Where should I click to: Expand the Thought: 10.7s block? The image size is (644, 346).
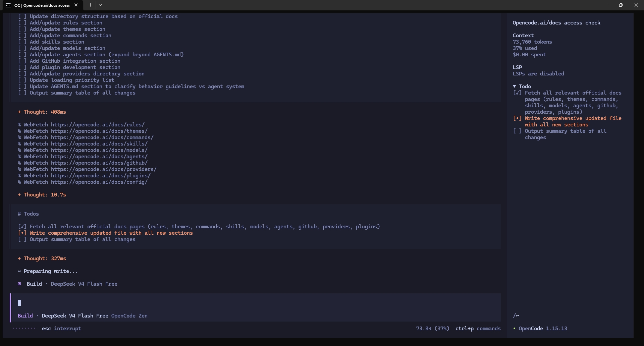42,195
